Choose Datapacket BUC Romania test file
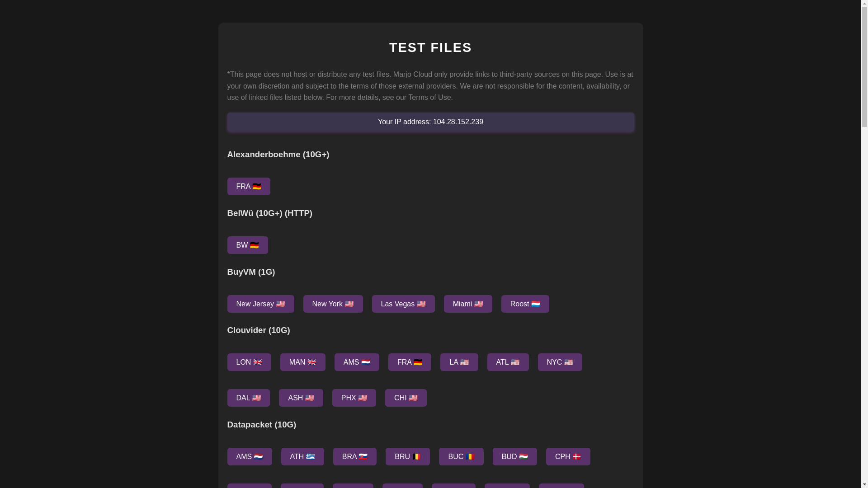The width and height of the screenshot is (868, 488). [x=461, y=456]
